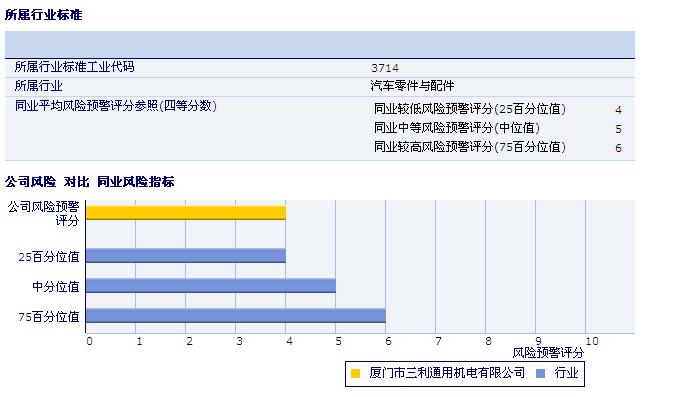Select the 75百分位值 blue bar
The image size is (682, 397).
click(x=236, y=316)
